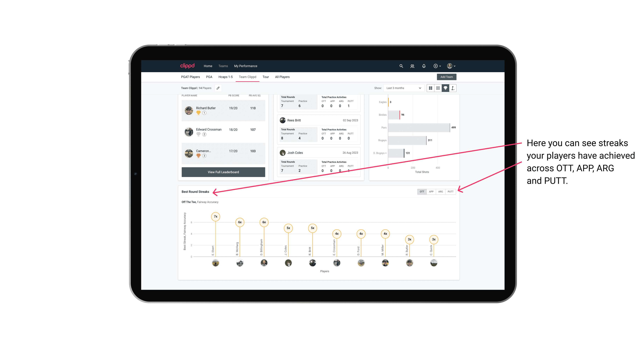Click the notification bell icon
Viewport: 644px width, 346px height.
click(424, 66)
